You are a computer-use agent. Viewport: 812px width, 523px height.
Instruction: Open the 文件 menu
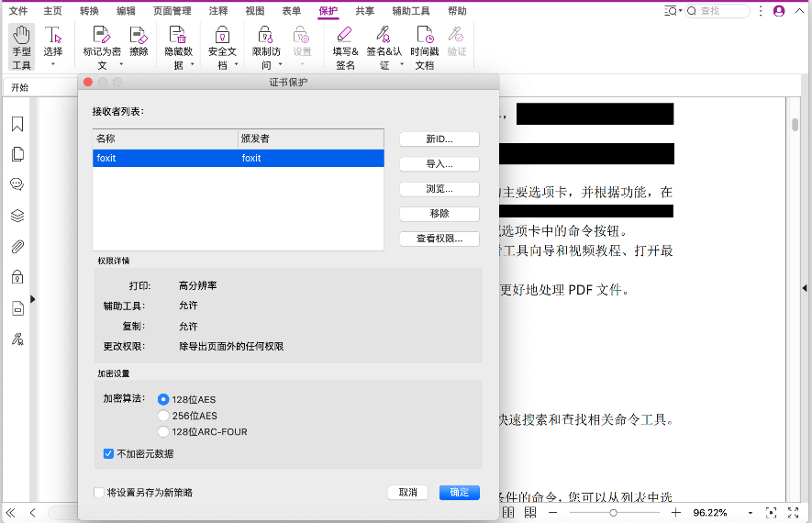[x=18, y=11]
